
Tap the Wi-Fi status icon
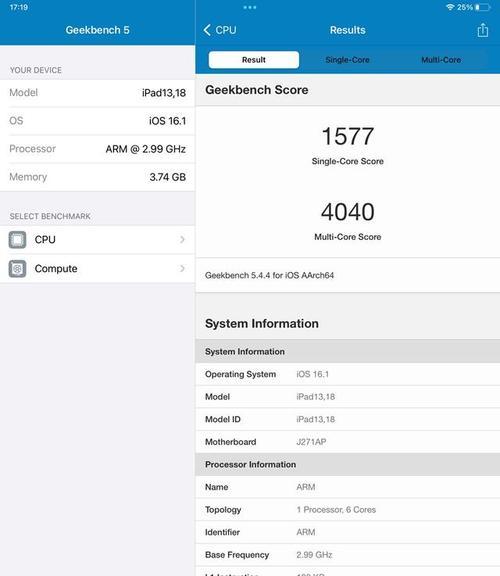pos(450,7)
